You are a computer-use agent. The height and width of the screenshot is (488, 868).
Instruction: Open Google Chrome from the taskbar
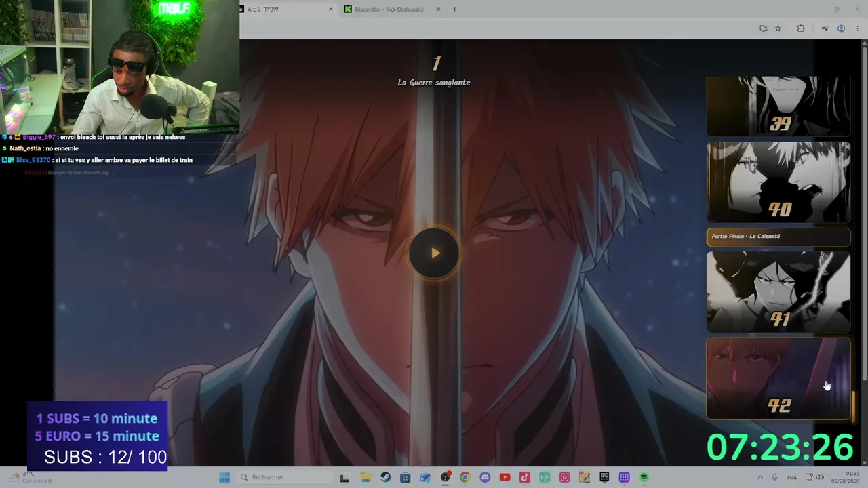point(465,477)
